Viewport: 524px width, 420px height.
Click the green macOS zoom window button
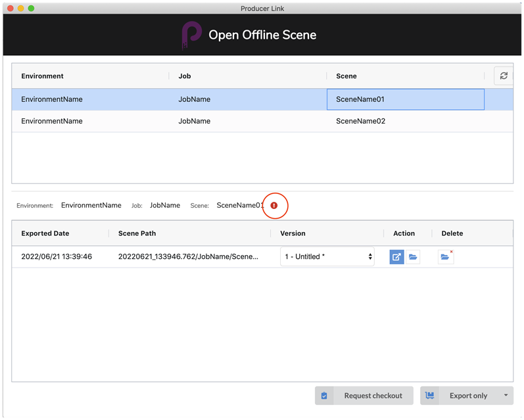coord(31,8)
